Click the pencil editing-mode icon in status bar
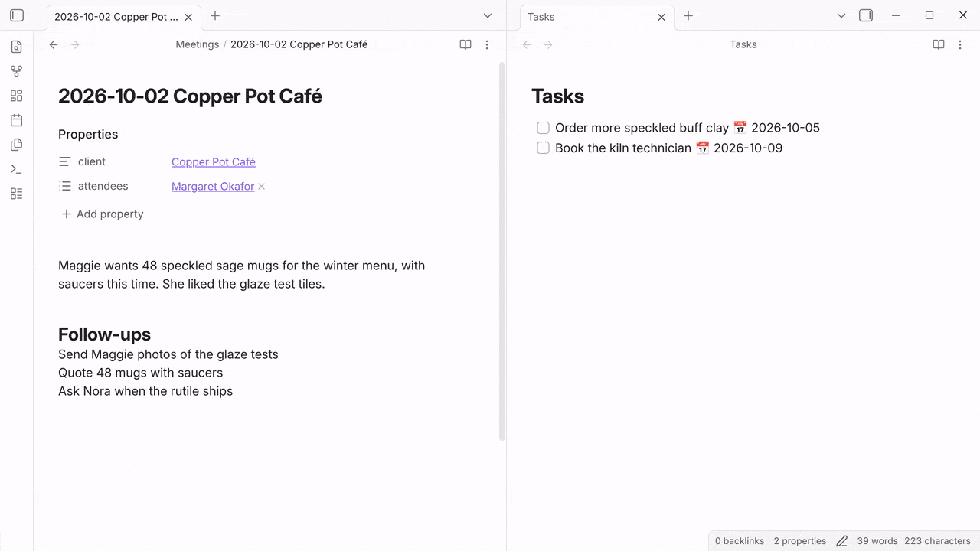This screenshot has width=980, height=551. point(841,541)
